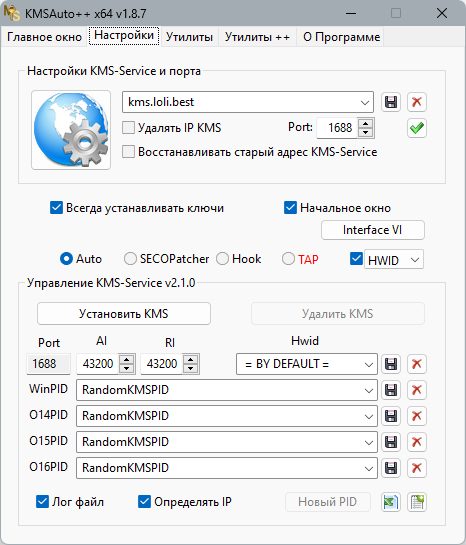Enable the Удалять IP KMS checkbox
This screenshot has height=545, width=466.
pos(128,128)
